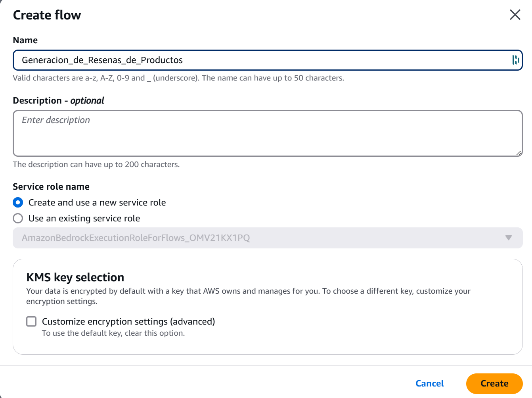This screenshot has width=532, height=398.
Task: Enable Customize encryption settings (advanced) checkbox
Action: click(31, 321)
